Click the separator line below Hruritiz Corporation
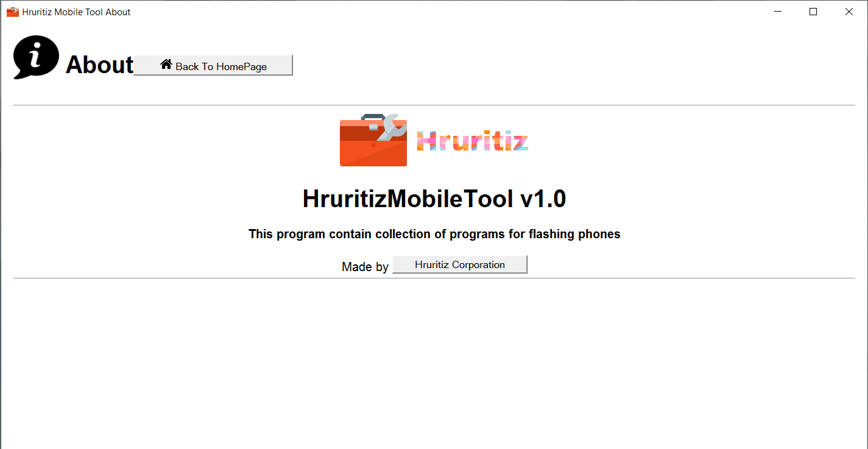 [x=434, y=278]
